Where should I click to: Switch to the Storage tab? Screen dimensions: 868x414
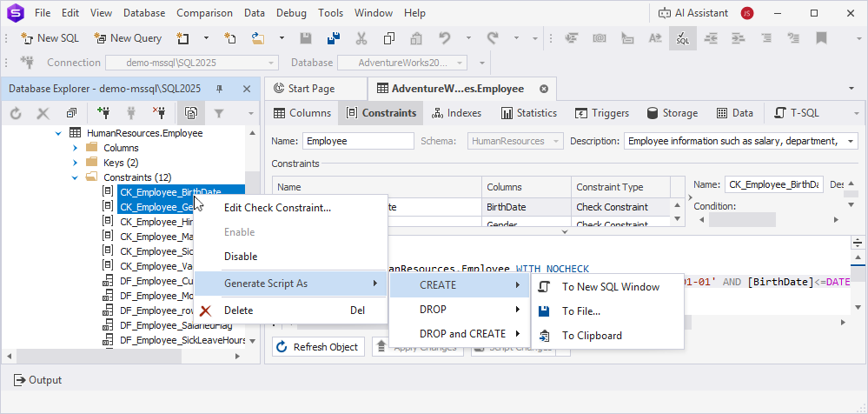tap(672, 113)
